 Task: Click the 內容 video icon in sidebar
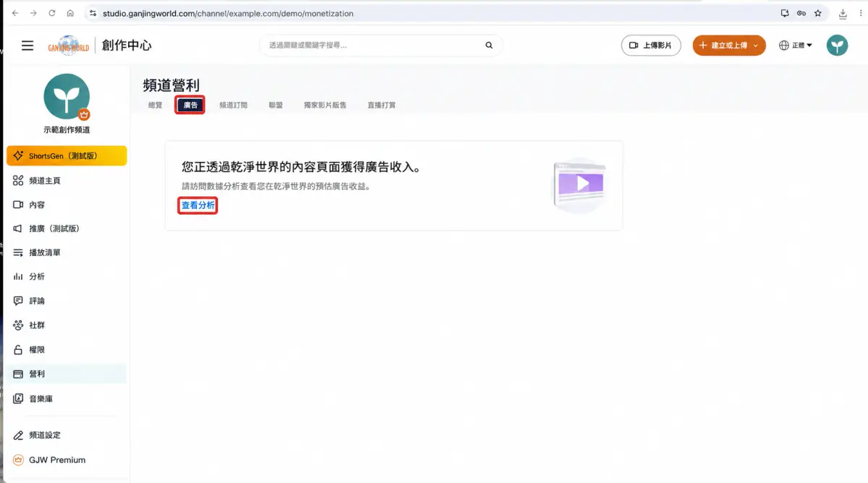tap(18, 205)
